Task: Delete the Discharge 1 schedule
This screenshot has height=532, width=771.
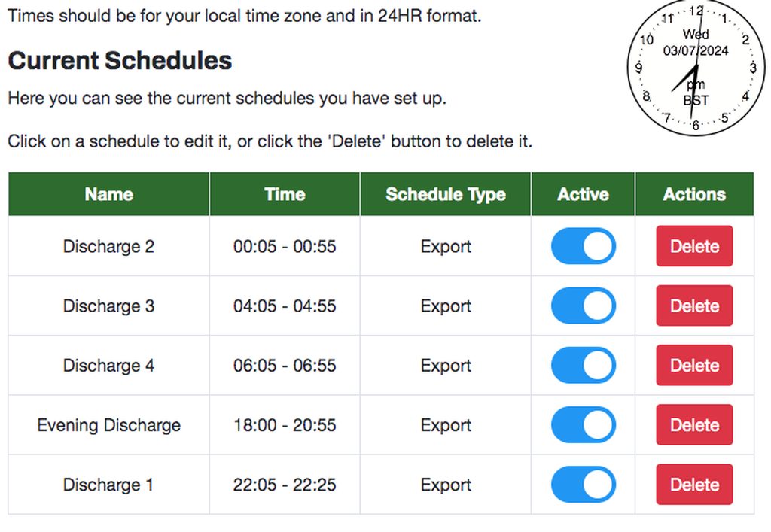Action: (x=693, y=485)
